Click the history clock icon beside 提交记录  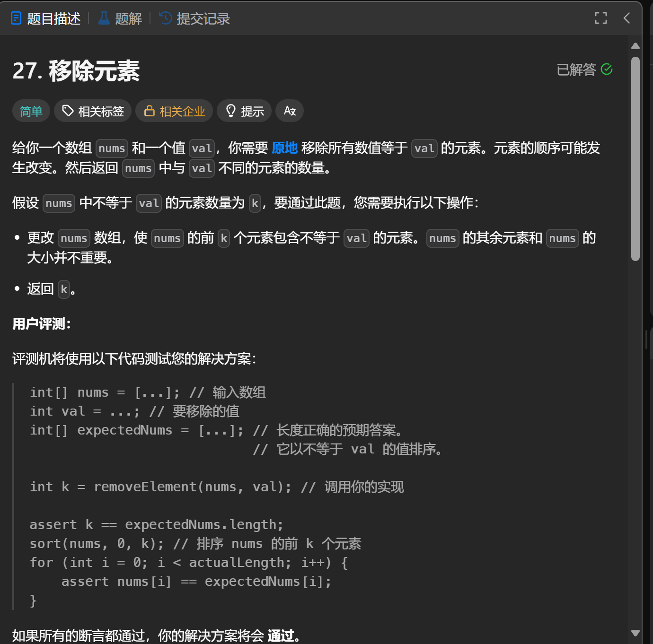pyautogui.click(x=165, y=18)
